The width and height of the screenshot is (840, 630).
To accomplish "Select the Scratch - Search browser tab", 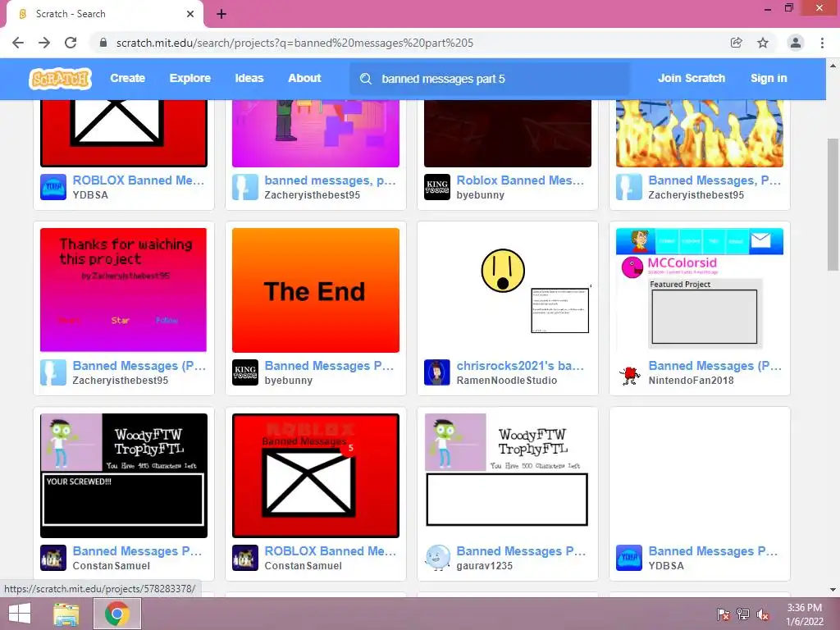I will (x=104, y=14).
